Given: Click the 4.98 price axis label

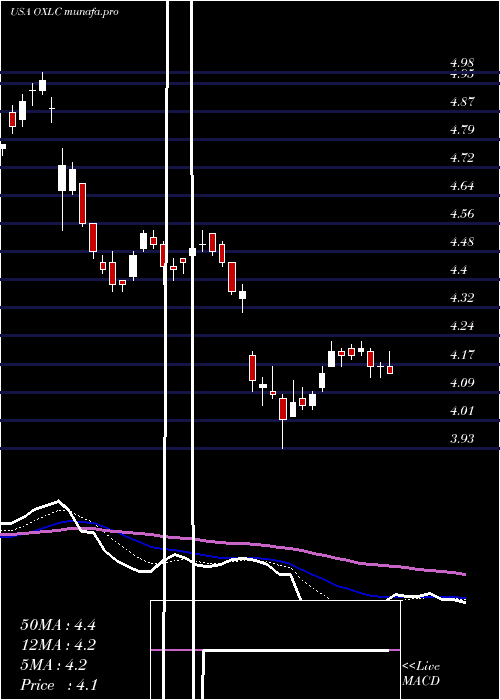Looking at the screenshot, I should pos(462,63).
